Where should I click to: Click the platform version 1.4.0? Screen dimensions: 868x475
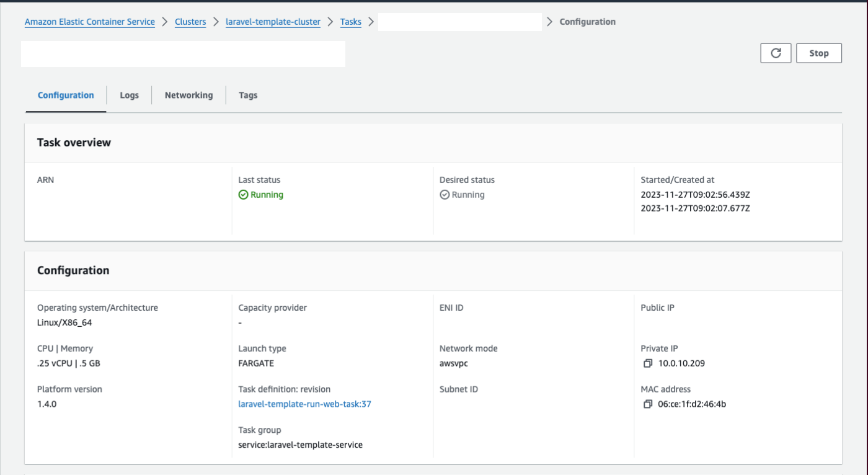[47, 404]
